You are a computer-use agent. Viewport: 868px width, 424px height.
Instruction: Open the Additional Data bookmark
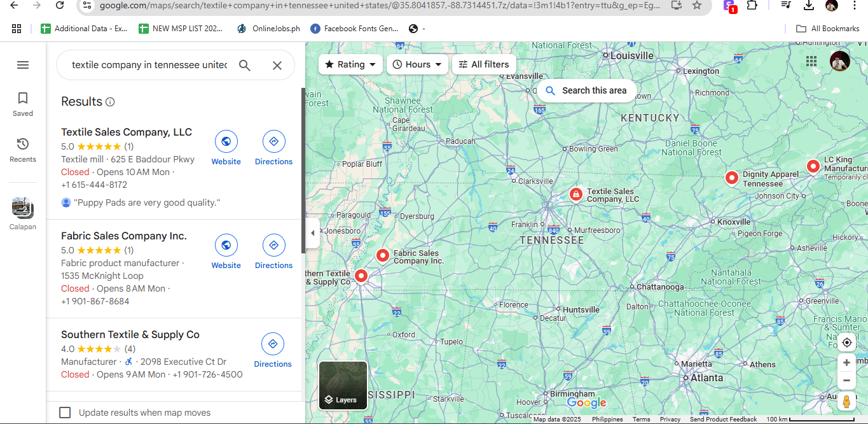click(84, 29)
